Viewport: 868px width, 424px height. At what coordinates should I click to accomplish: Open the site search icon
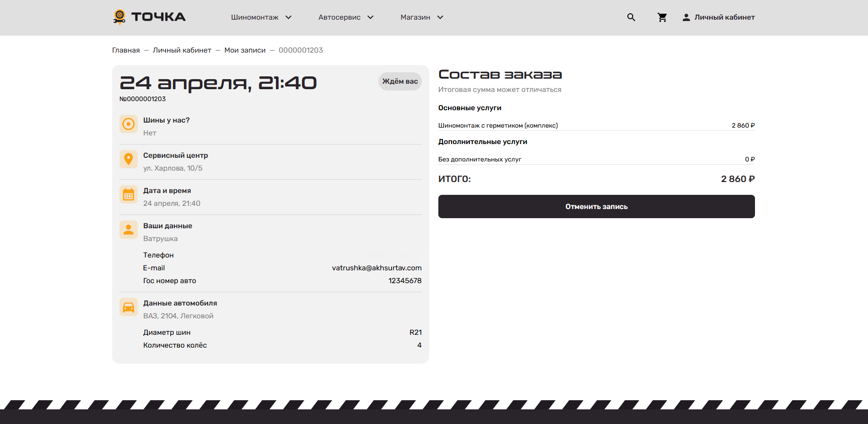(x=631, y=17)
